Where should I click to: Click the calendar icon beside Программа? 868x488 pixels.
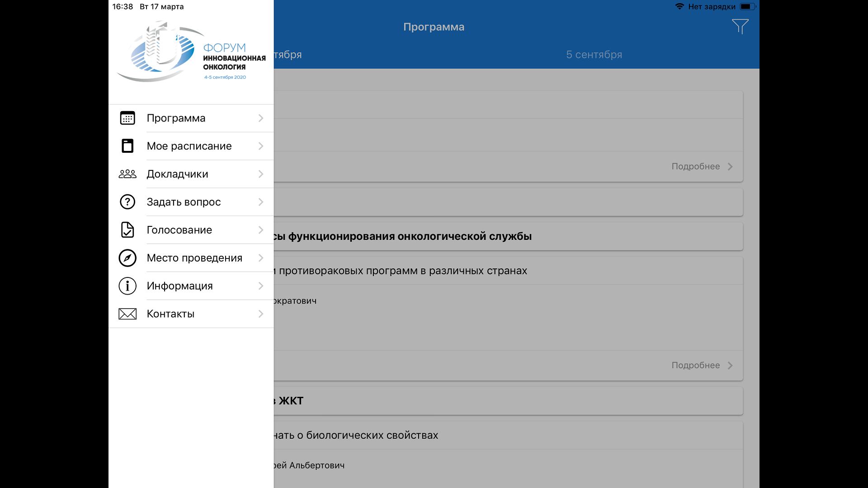click(x=127, y=118)
